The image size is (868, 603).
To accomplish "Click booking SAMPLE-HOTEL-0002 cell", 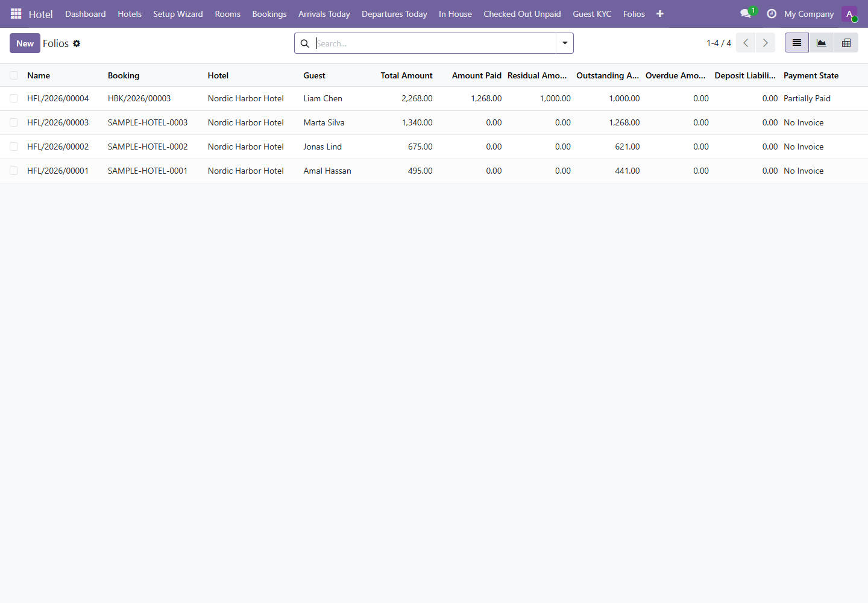I will (x=148, y=147).
